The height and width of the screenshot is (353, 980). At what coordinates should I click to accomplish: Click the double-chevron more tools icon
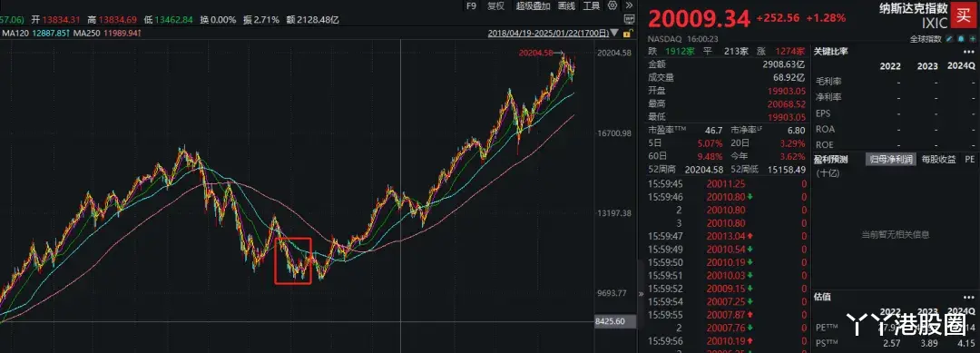(630, 5)
